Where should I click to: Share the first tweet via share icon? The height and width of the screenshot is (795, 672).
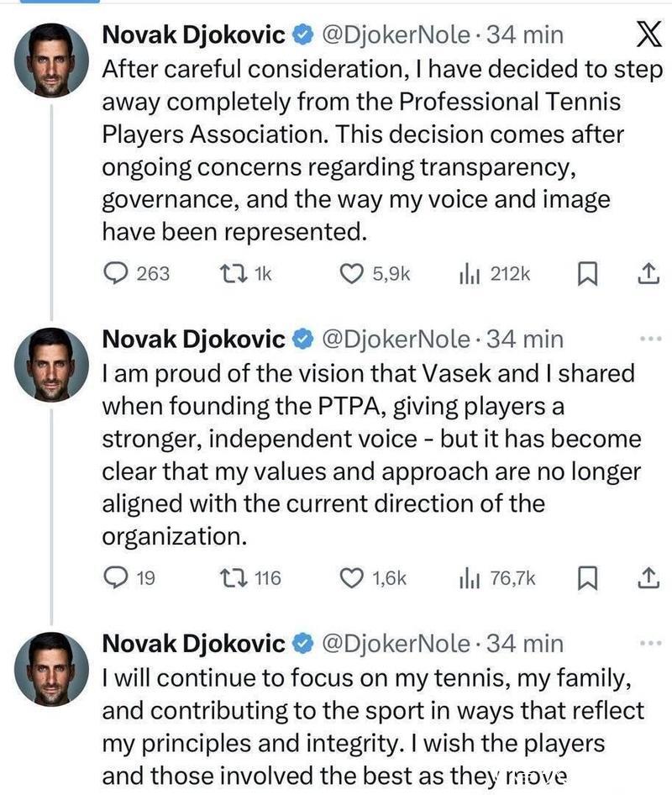click(x=647, y=273)
